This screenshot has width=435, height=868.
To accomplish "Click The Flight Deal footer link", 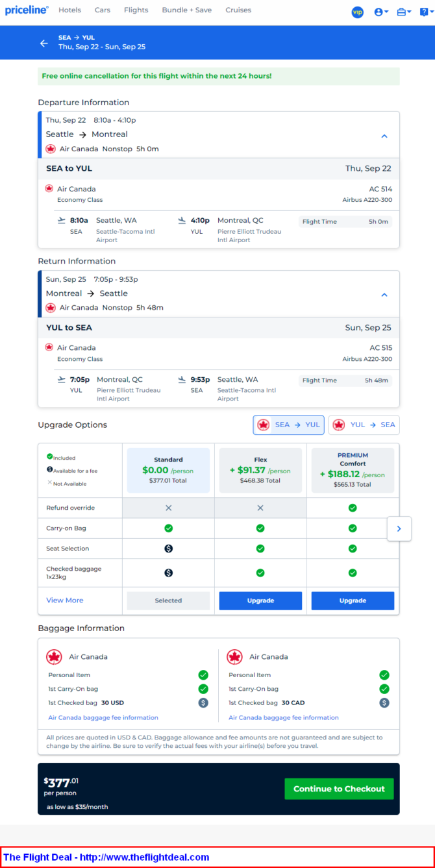I will 106,858.
